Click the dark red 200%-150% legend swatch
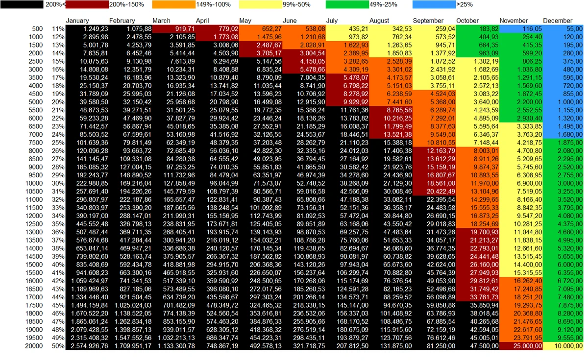The width and height of the screenshot is (588, 364). click(x=86, y=5)
